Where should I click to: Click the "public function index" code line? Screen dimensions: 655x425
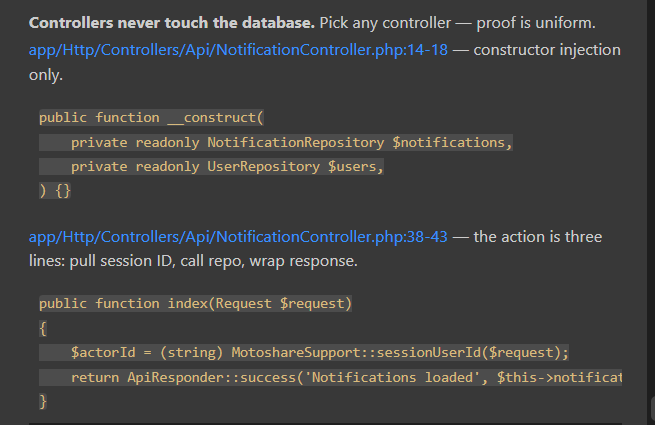195,303
